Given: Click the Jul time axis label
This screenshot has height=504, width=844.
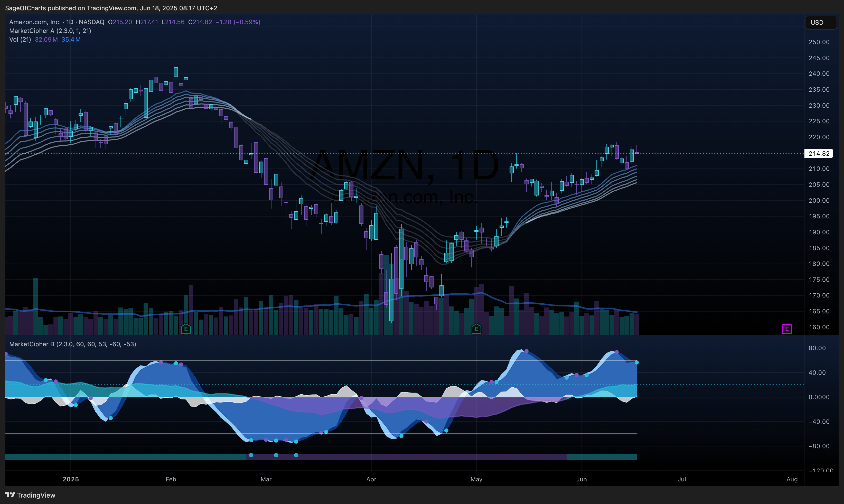Looking at the screenshot, I should pos(682,479).
